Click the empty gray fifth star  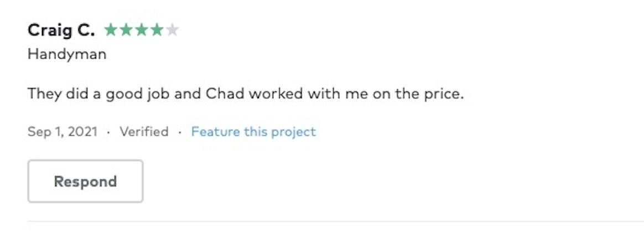click(x=173, y=30)
